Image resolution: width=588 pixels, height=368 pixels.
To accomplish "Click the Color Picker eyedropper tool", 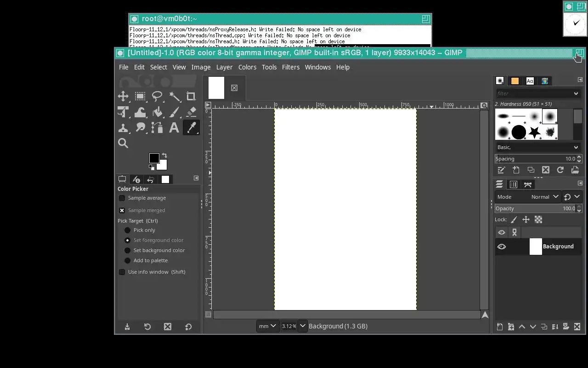I will pyautogui.click(x=191, y=127).
